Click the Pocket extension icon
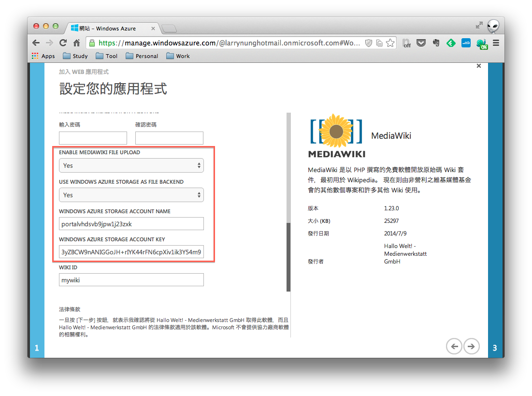 tap(421, 43)
